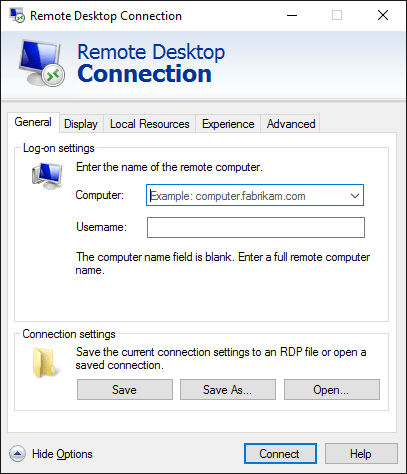
Task: Collapse options with the Hide Options arrow icon
Action: tap(17, 454)
